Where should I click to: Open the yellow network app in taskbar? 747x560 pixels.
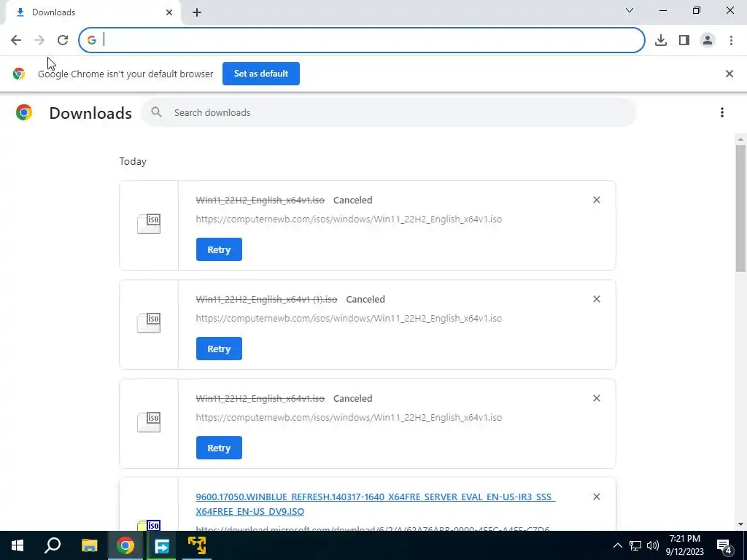[x=197, y=545]
